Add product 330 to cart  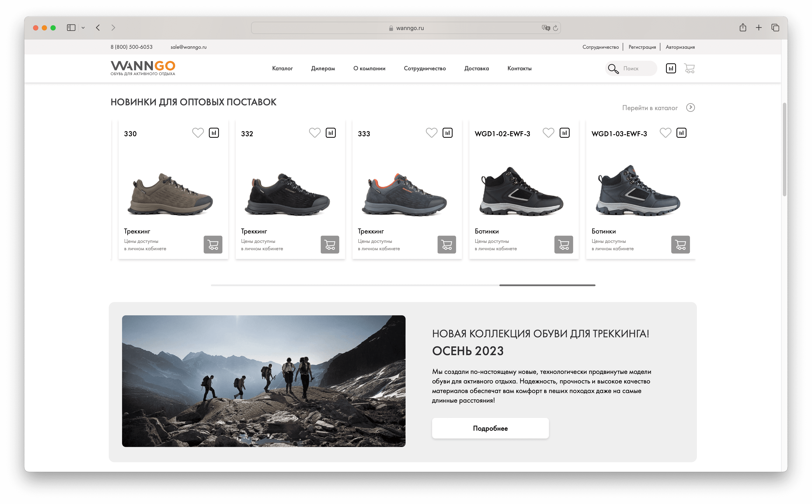point(213,245)
